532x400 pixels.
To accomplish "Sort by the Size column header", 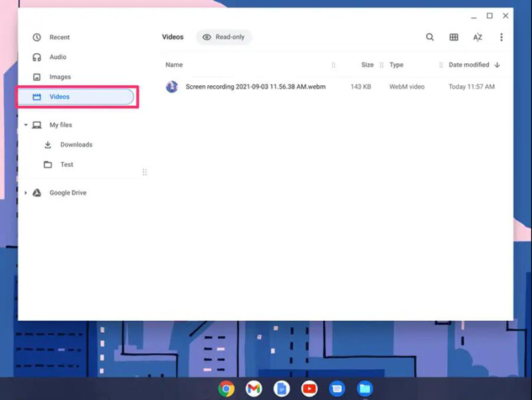I will click(x=367, y=65).
